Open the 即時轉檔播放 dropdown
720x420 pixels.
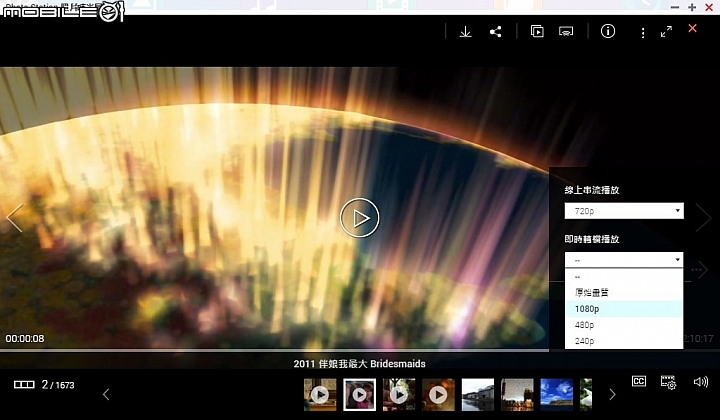click(x=624, y=260)
